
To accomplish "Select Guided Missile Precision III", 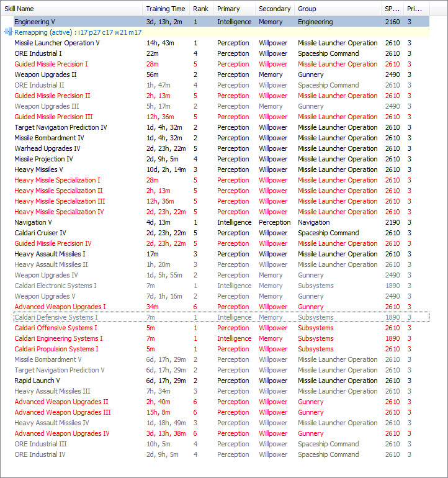I will [x=222, y=117].
